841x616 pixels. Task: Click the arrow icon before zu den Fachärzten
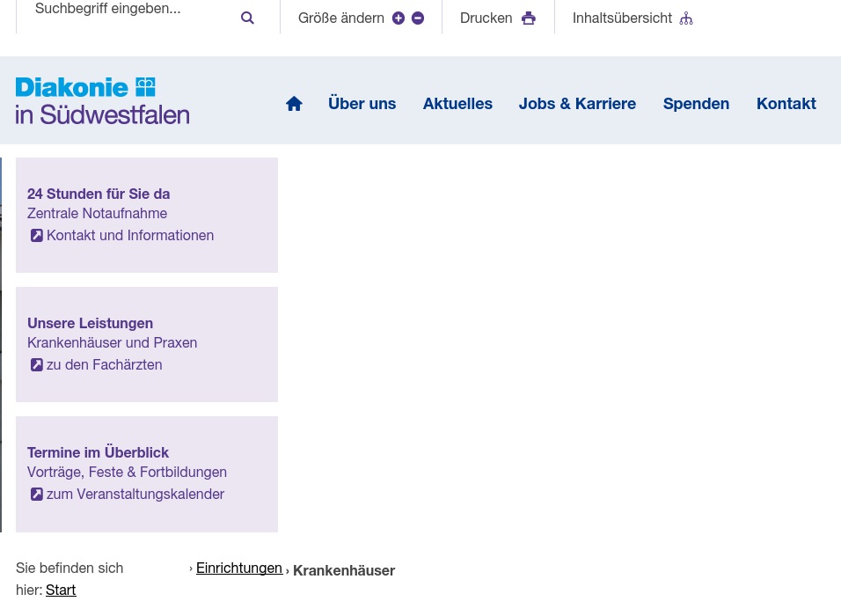tap(37, 364)
